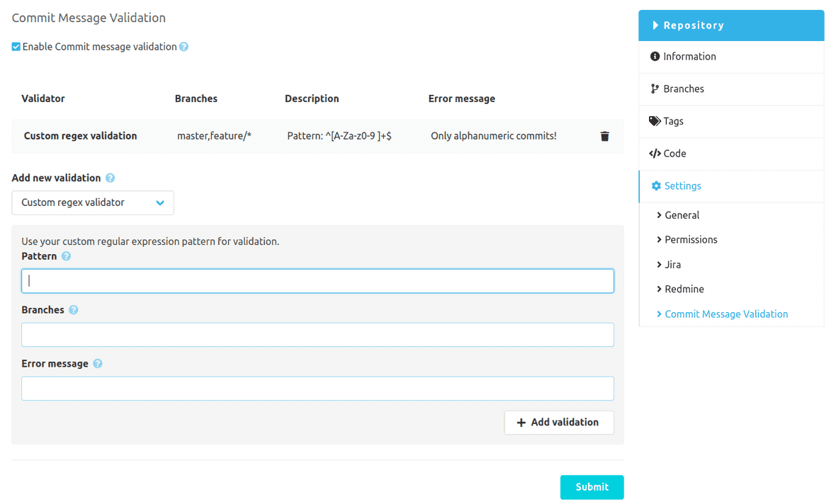836x504 pixels.
Task: Click the Add validation button
Action: click(559, 422)
